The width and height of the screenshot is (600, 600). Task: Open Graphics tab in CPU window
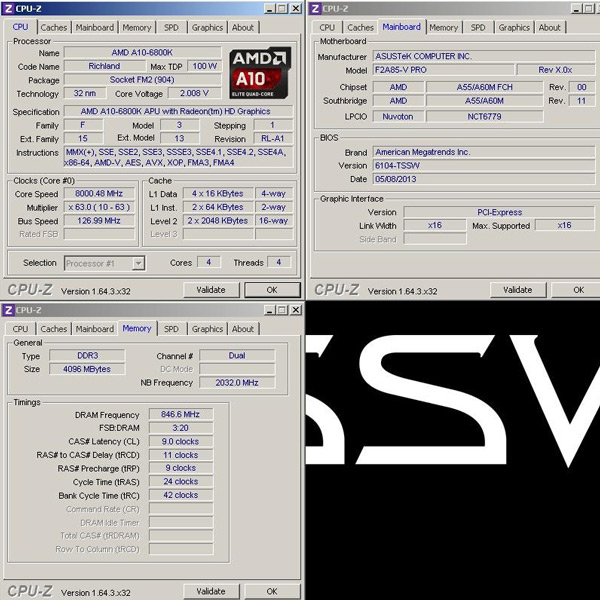click(207, 28)
